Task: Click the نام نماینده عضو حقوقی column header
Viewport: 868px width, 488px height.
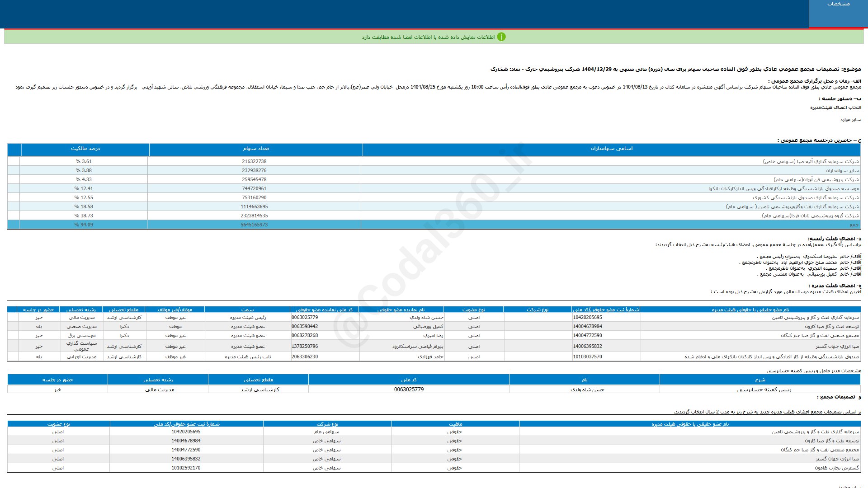Action: pos(401,310)
